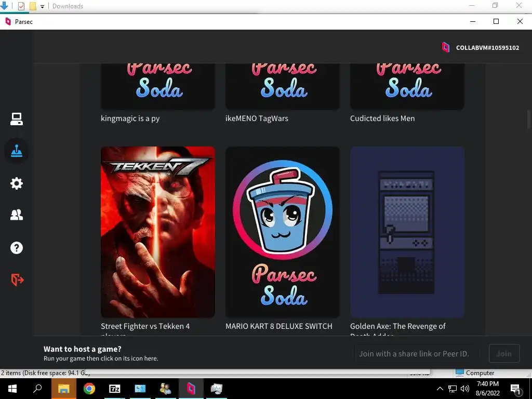Click 'Street Fighter vs Tekken 4' title
This screenshot has width=532, height=399.
coord(145,326)
